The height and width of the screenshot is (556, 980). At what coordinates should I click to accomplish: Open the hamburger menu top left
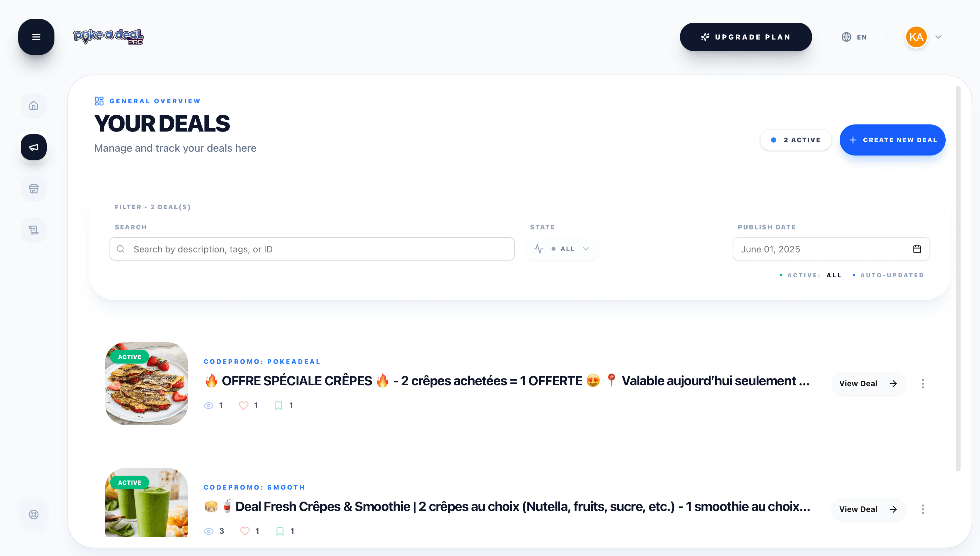tap(36, 37)
